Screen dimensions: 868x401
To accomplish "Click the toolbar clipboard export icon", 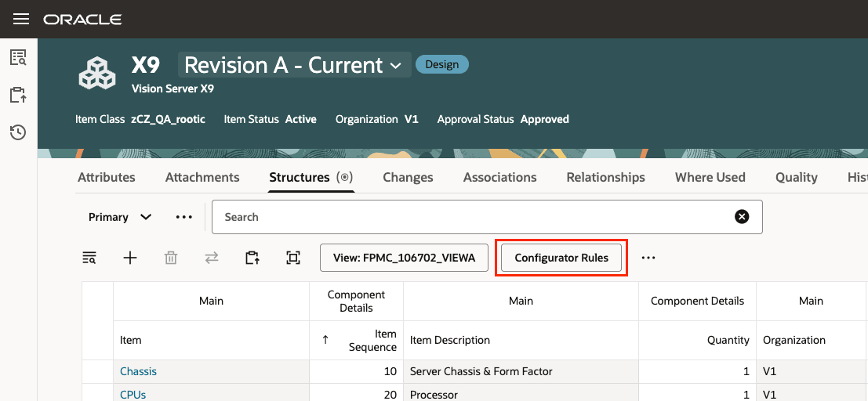I will 252,258.
